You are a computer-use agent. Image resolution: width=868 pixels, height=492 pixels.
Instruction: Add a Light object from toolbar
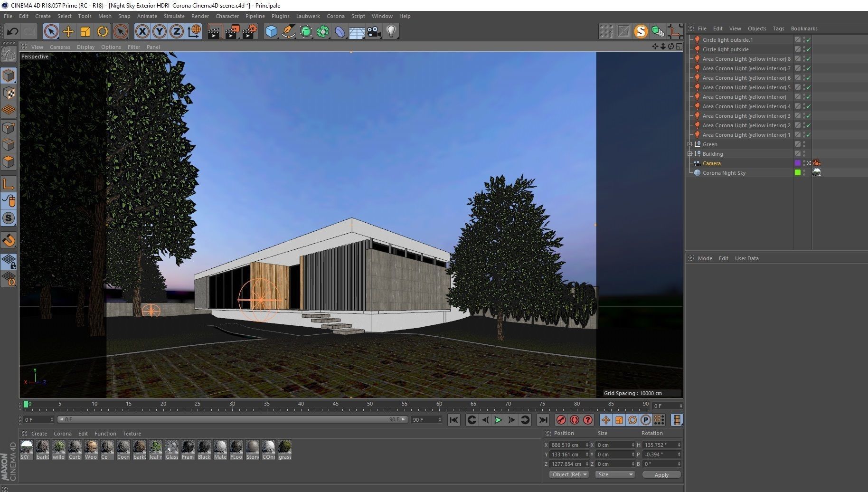point(391,32)
